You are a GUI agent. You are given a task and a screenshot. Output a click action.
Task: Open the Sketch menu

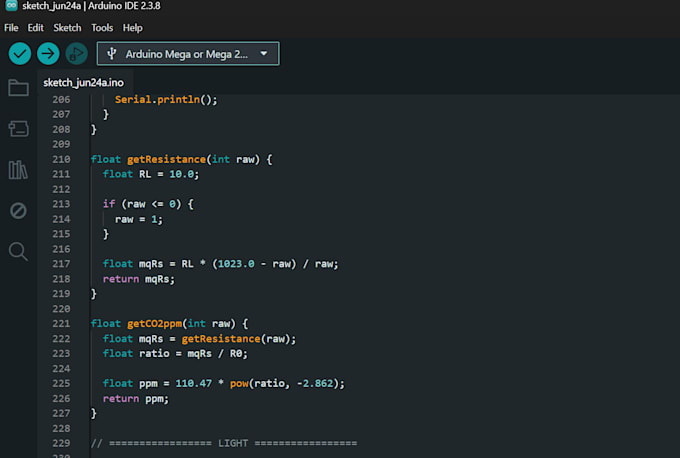(x=67, y=28)
